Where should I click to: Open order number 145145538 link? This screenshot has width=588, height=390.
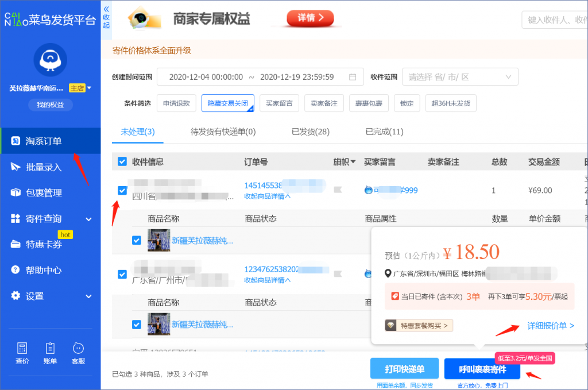263,186
